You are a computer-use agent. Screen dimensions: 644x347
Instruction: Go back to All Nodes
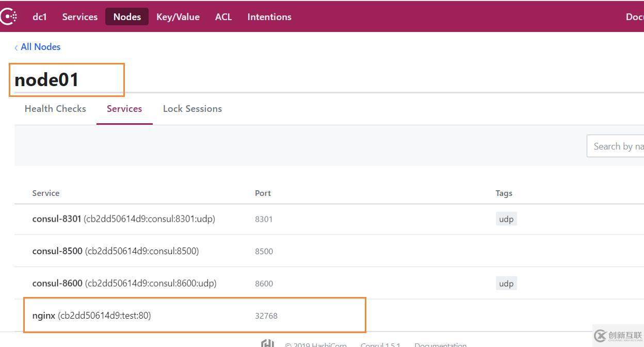(x=38, y=47)
